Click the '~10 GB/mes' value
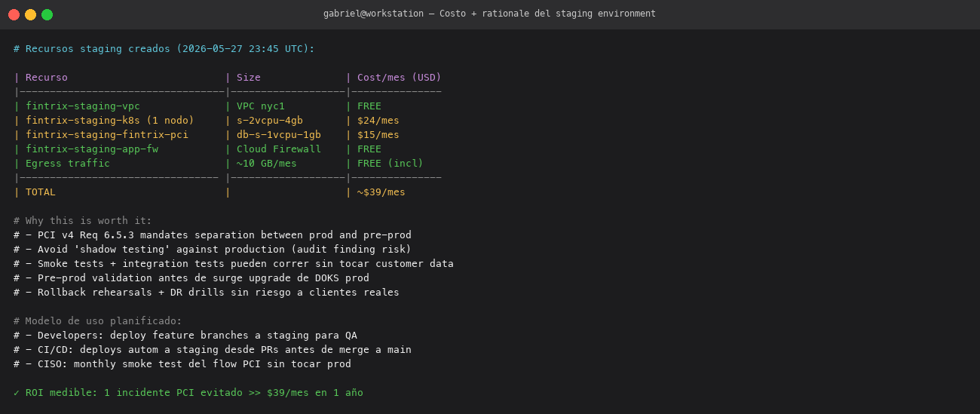The width and height of the screenshot is (980, 414). pyautogui.click(x=267, y=164)
